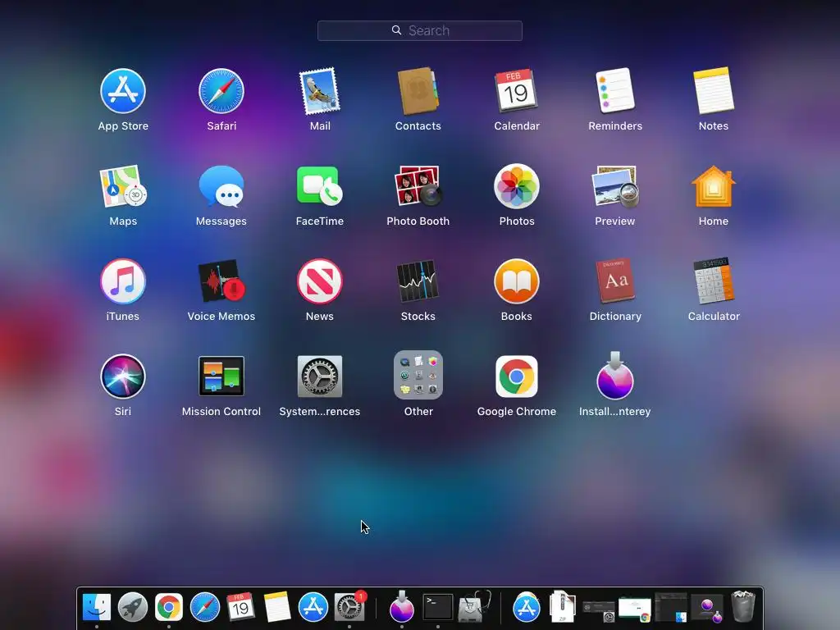The width and height of the screenshot is (840, 630).
Task: Click the Launchpad rocket icon in the Dock
Action: coord(132,607)
